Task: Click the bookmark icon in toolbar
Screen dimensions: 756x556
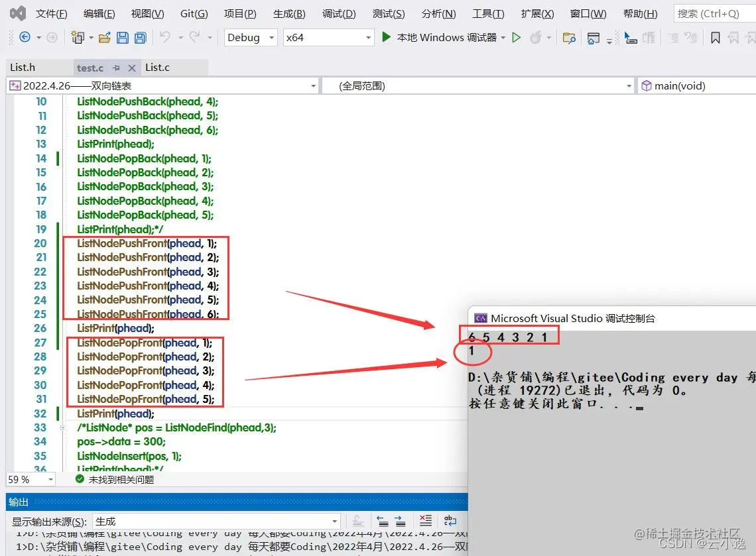Action: (716, 38)
